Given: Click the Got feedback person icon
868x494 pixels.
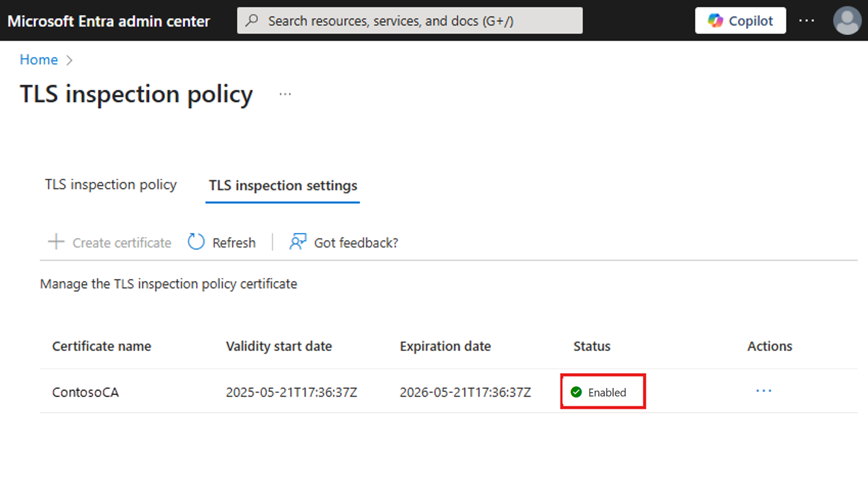Looking at the screenshot, I should click(x=298, y=242).
